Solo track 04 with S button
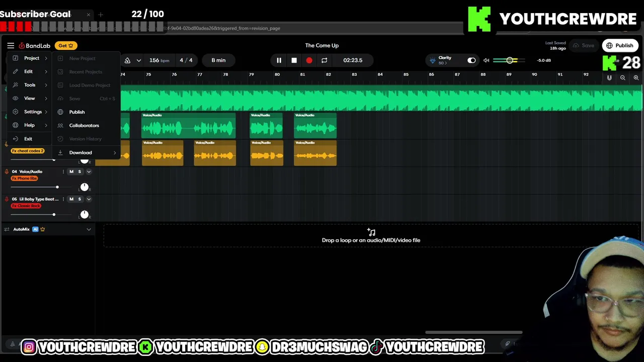This screenshot has height=362, width=644. (79, 172)
